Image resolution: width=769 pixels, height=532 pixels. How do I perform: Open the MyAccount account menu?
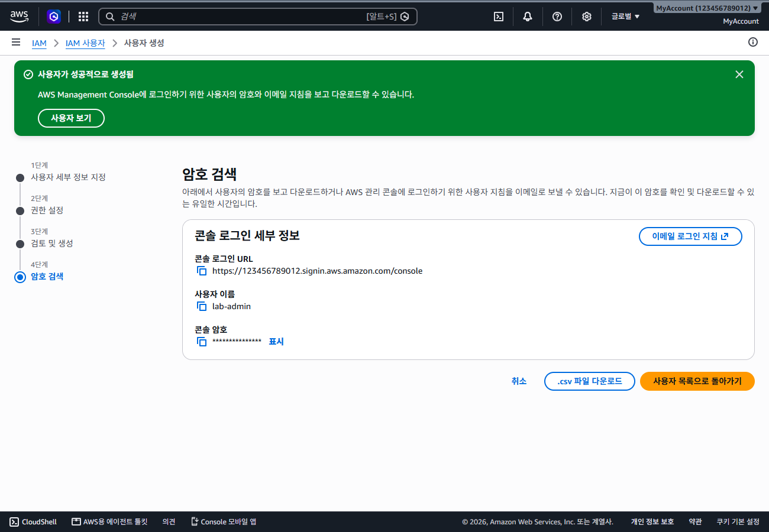(x=707, y=8)
